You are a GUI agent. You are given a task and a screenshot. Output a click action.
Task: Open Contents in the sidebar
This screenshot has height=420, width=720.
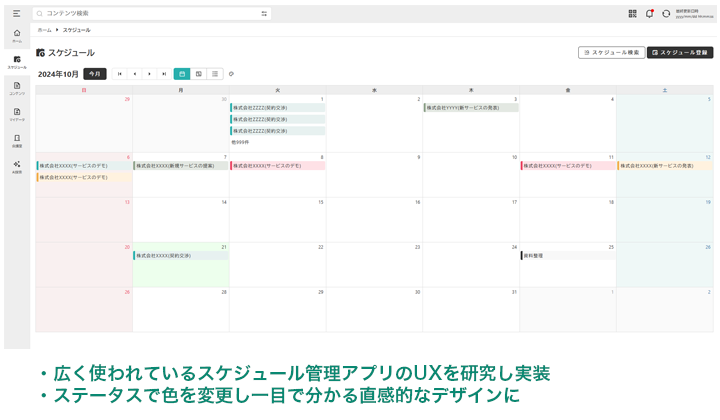tap(17, 88)
